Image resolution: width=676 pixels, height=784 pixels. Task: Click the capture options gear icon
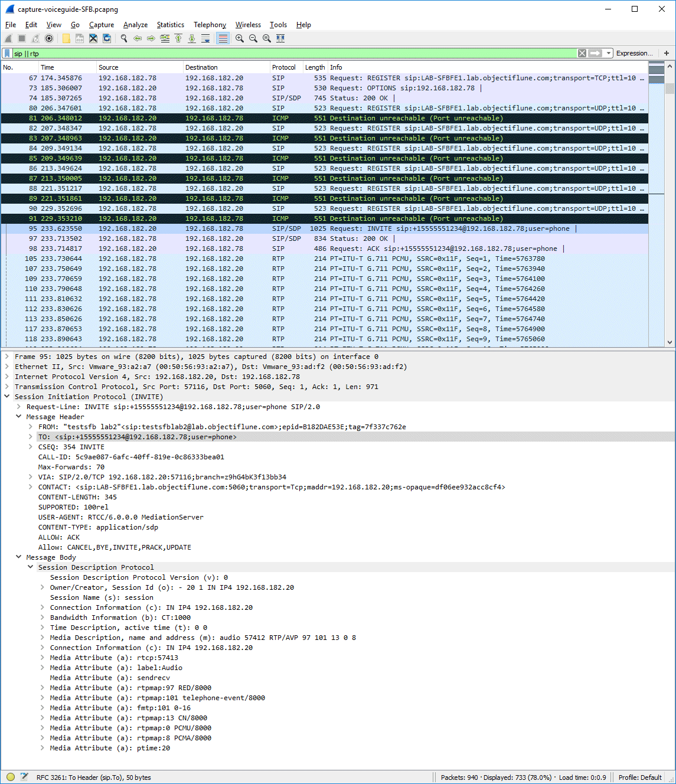pos(49,38)
